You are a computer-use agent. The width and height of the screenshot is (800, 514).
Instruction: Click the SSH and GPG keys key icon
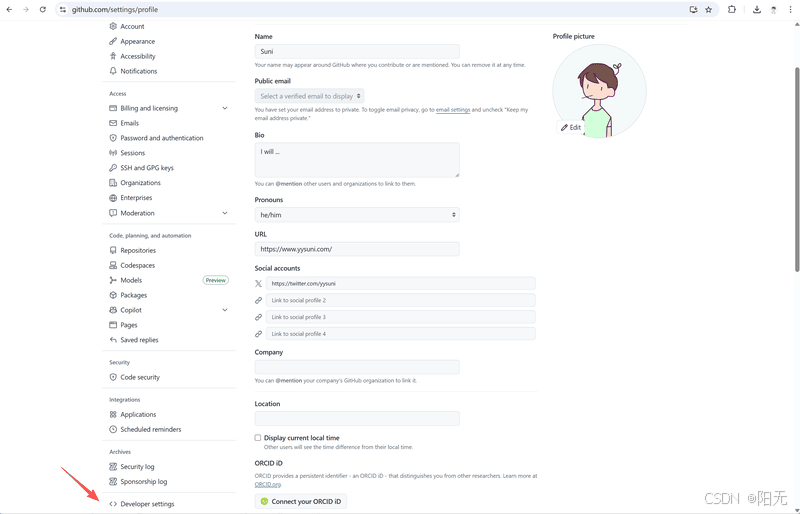[x=113, y=167]
